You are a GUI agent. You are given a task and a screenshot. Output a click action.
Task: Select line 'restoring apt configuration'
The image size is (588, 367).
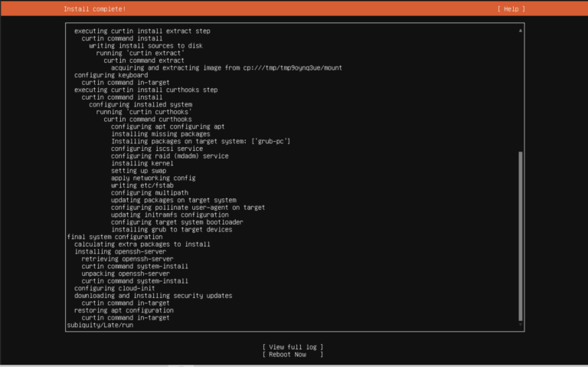[x=124, y=311]
